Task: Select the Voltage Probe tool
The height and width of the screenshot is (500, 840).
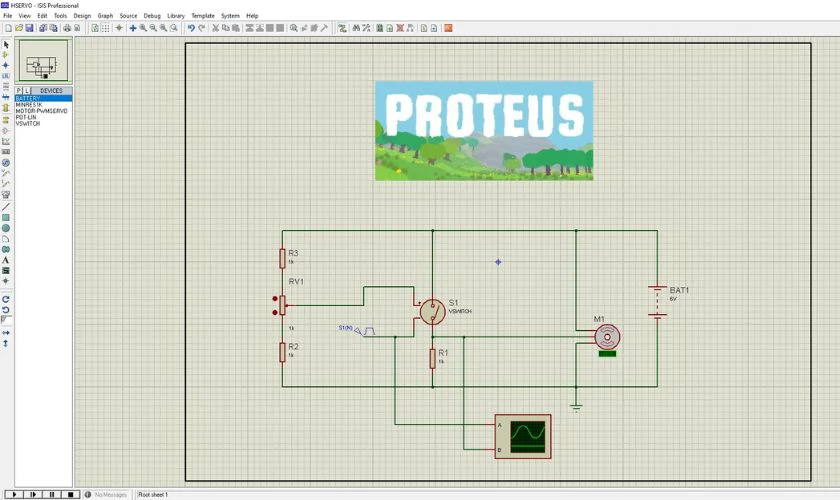Action: coord(6,174)
